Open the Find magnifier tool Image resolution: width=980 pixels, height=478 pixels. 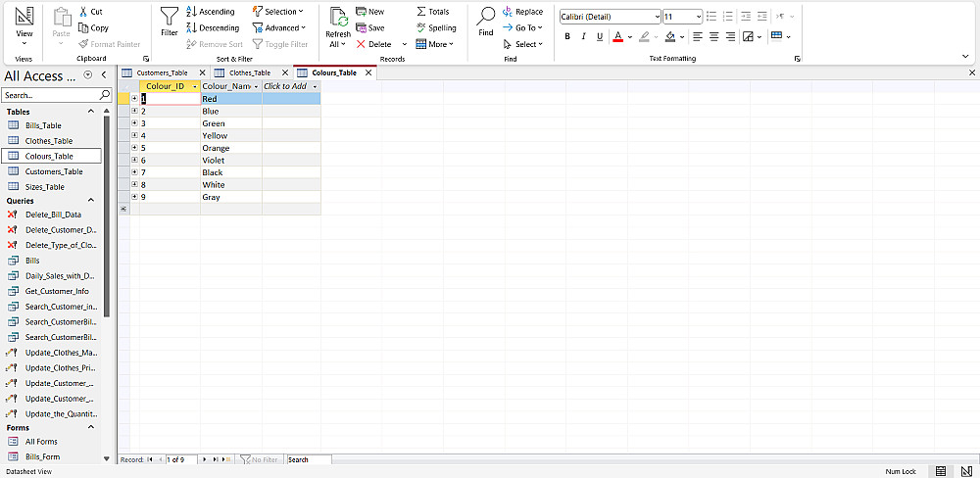486,23
